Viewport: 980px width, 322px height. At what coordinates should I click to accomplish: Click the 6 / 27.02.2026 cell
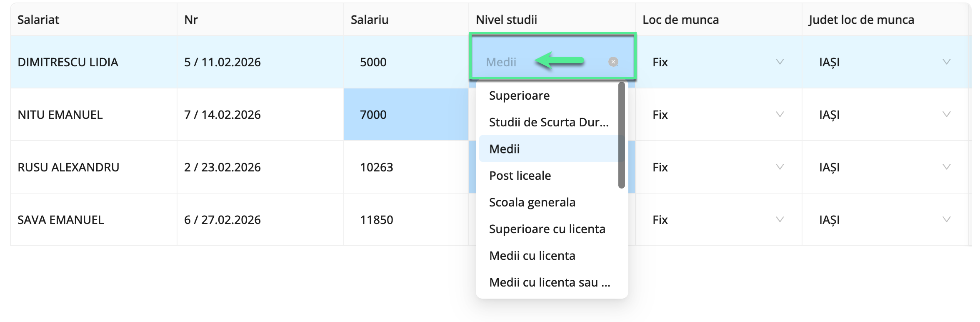(x=260, y=220)
